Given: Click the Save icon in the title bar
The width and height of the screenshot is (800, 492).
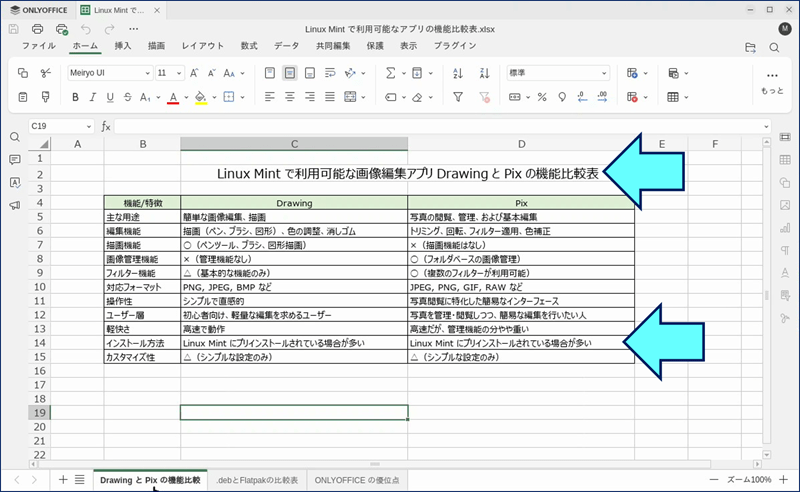Looking at the screenshot, I should click(x=14, y=29).
